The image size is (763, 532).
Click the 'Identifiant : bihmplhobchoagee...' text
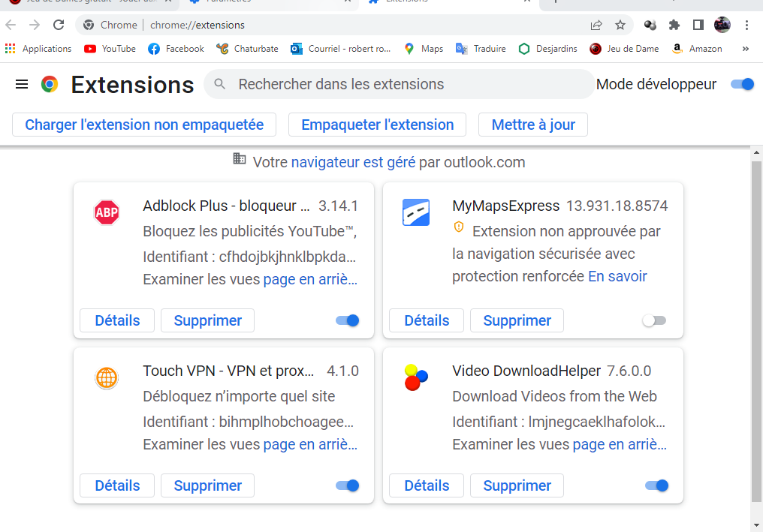pos(248,422)
